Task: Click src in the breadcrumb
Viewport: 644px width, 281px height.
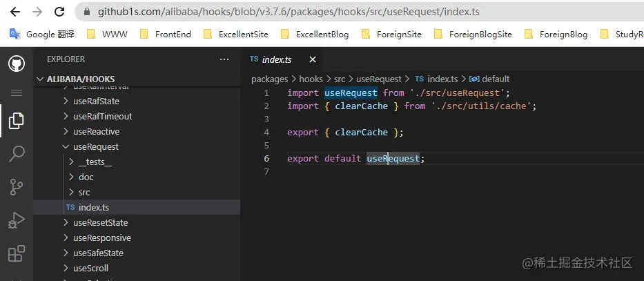Action: 339,79
